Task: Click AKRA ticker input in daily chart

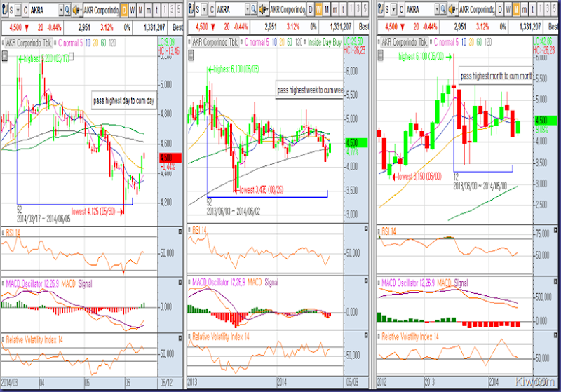Action: pyautogui.click(x=43, y=10)
